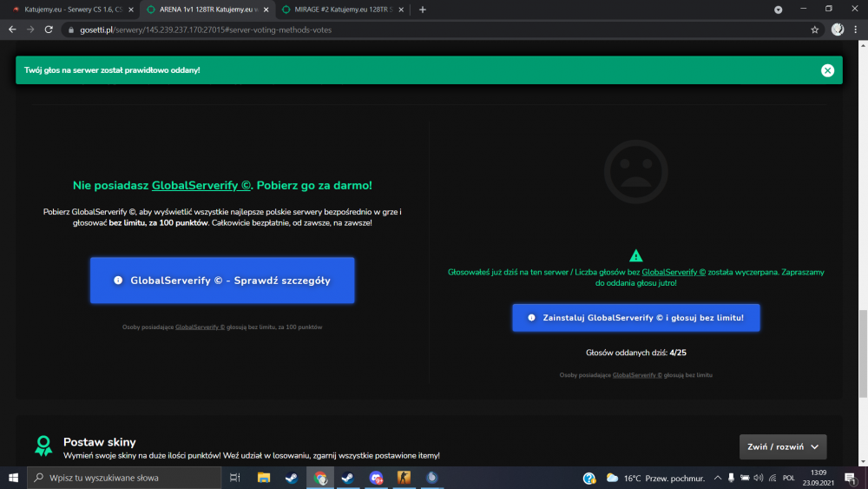Open the blue round app taskbar icon
The height and width of the screenshot is (489, 868).
click(431, 478)
